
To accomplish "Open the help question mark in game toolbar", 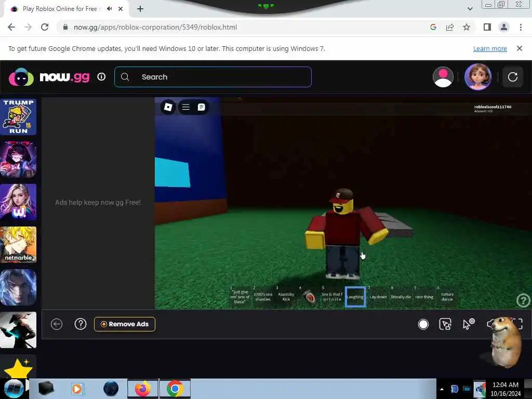I will pos(81,324).
